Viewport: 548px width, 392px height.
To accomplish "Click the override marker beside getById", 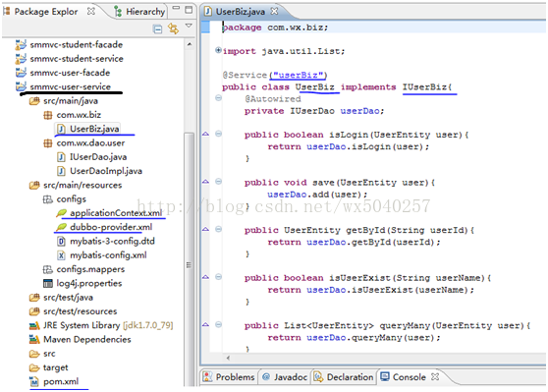I will [205, 229].
